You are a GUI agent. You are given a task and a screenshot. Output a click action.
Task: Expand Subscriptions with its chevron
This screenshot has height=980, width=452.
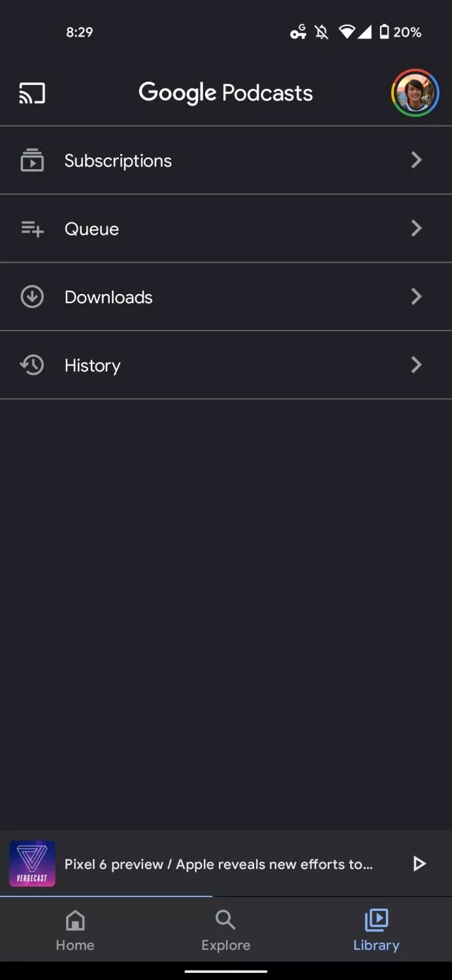416,160
